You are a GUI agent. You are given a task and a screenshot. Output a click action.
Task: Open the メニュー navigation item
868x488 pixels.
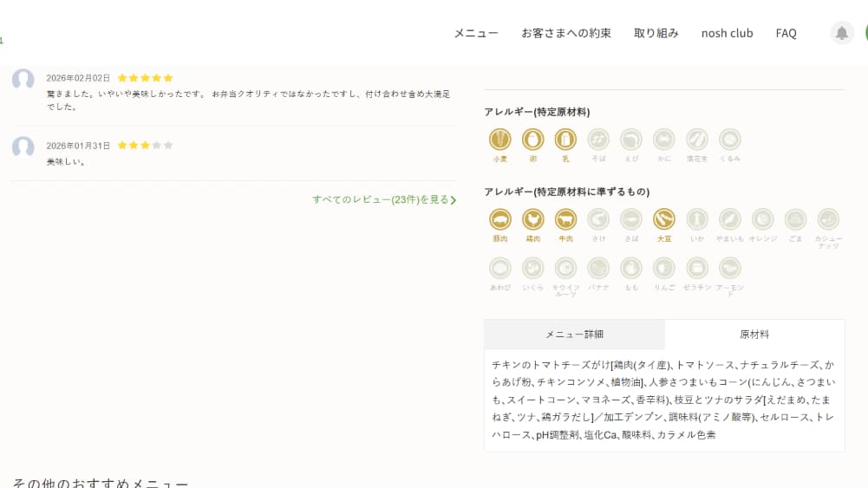(476, 33)
